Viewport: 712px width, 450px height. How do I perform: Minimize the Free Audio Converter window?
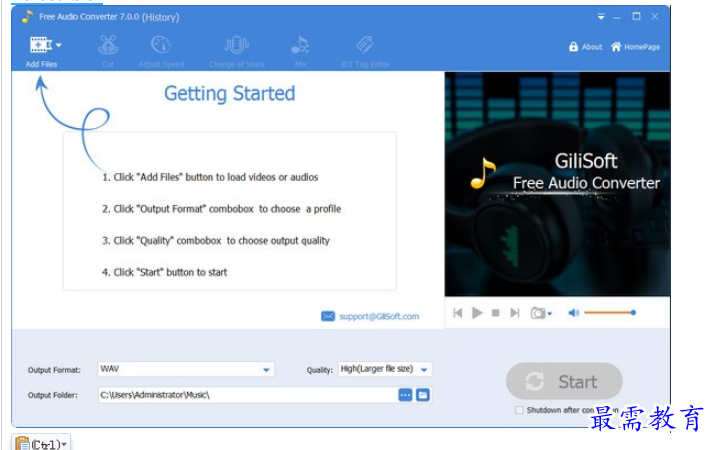pyautogui.click(x=617, y=17)
